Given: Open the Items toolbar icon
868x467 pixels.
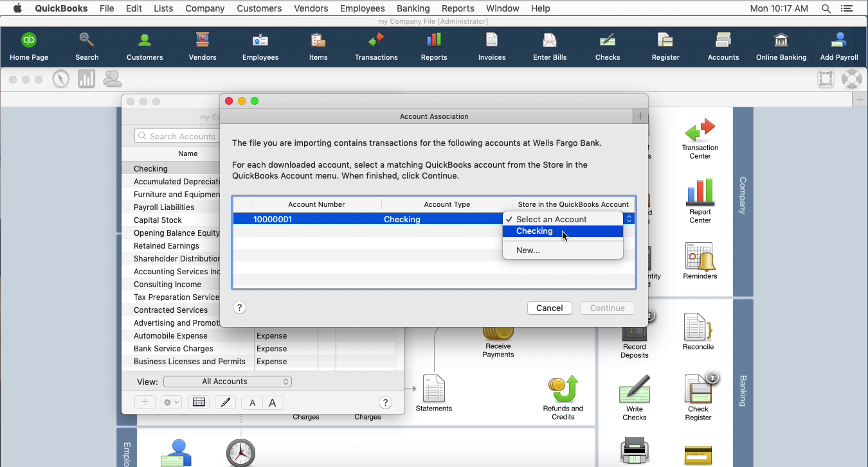Looking at the screenshot, I should coord(318,47).
